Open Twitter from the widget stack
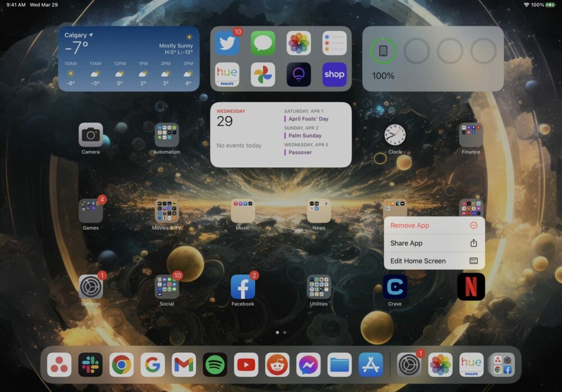This screenshot has width=562, height=392. pyautogui.click(x=227, y=43)
